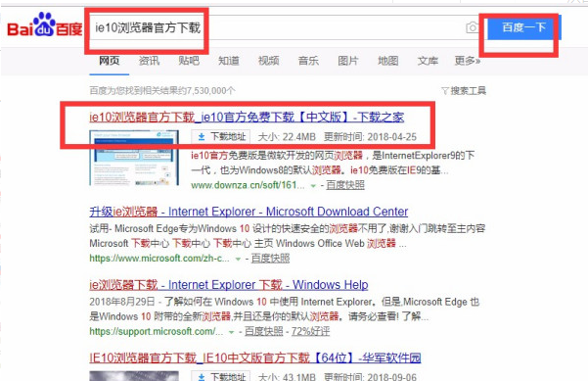Open 升级ie浏览器 Microsoft Download Center link
Screen dimensions: 588x381
pyautogui.click(x=249, y=212)
